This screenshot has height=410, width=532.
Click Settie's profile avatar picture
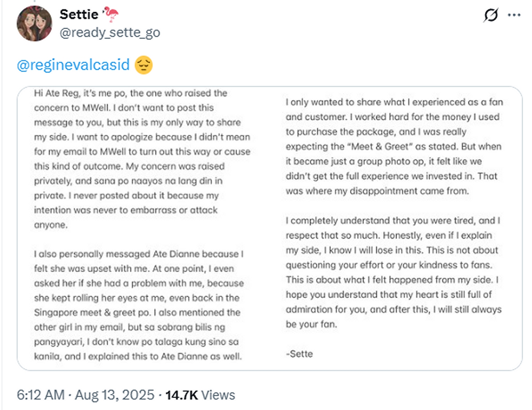click(34, 23)
